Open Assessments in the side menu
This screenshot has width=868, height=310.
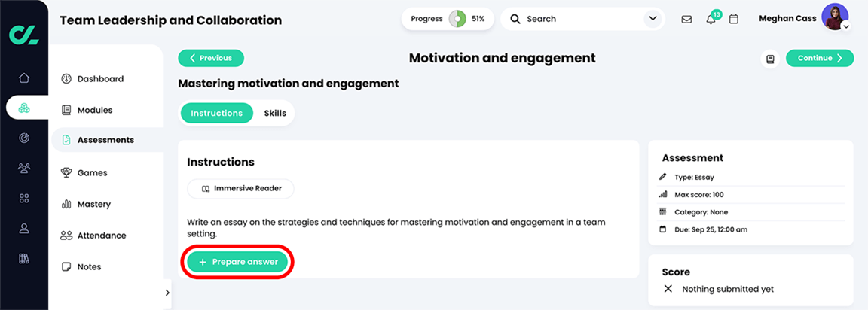107,141
